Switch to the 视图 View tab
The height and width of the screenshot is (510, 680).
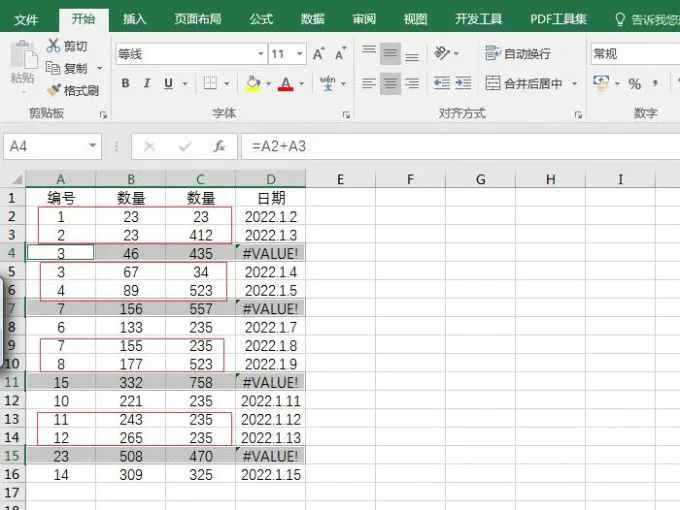[415, 19]
